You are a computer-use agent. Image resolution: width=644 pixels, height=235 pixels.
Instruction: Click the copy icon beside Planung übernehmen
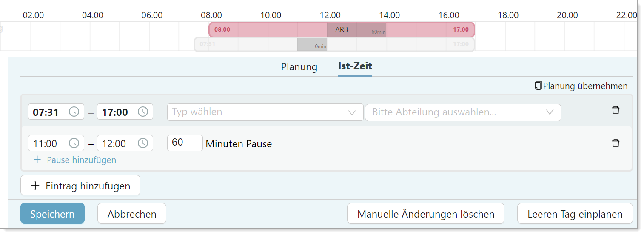click(539, 86)
